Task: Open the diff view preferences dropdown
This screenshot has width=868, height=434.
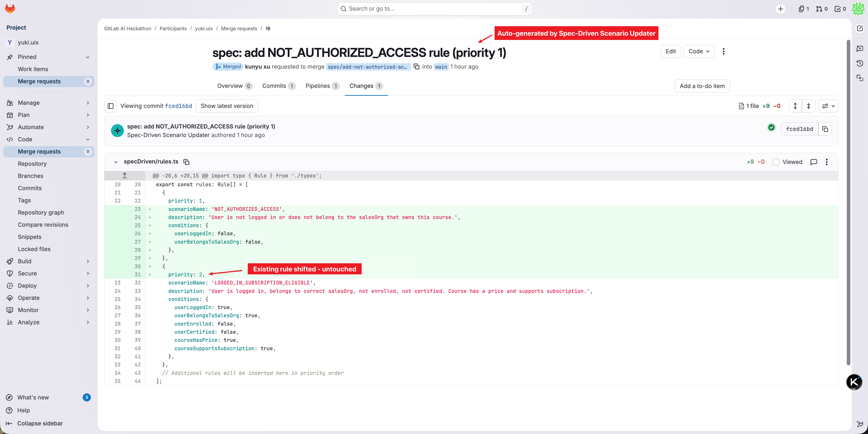Action: pyautogui.click(x=828, y=106)
